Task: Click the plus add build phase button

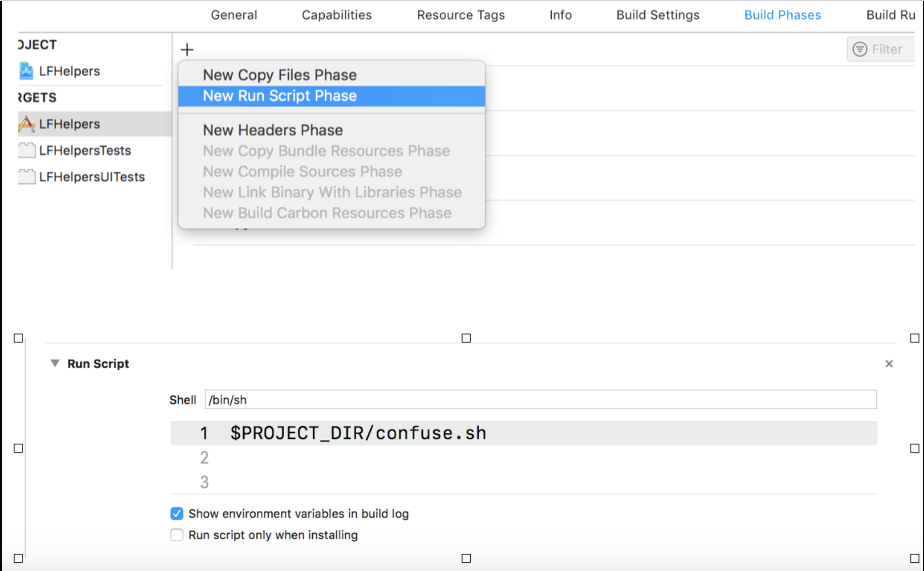Action: click(187, 50)
